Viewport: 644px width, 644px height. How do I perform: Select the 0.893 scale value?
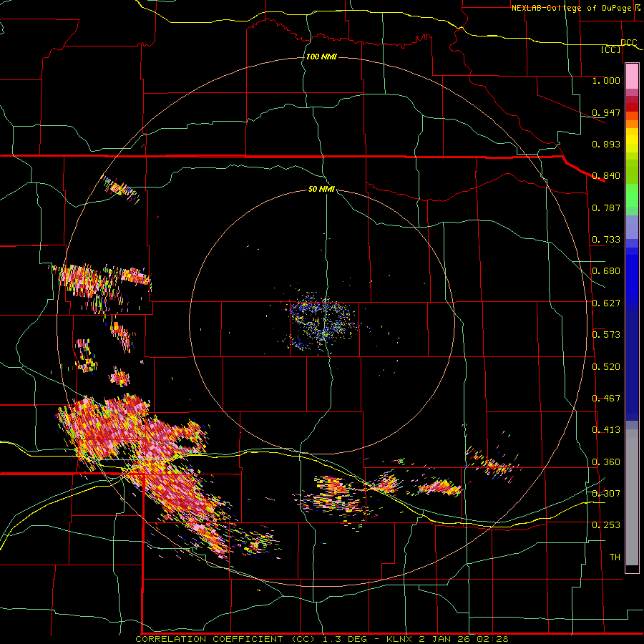pos(606,144)
